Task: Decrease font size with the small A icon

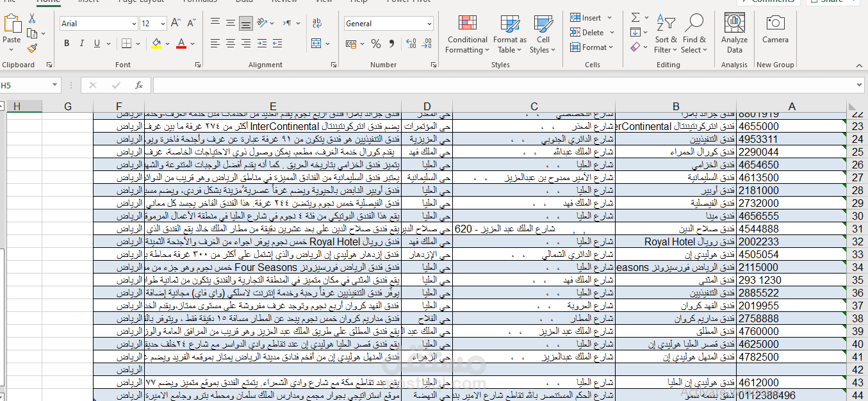Action: 191,24
